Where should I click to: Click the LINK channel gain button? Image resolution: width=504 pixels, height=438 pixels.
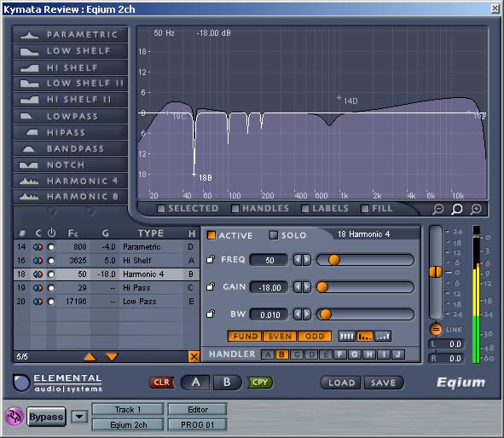click(436, 329)
